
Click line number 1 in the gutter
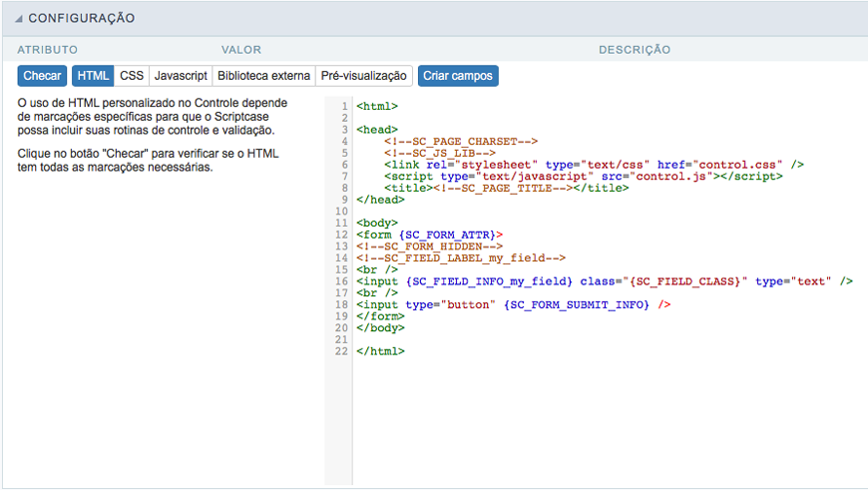tap(345, 107)
